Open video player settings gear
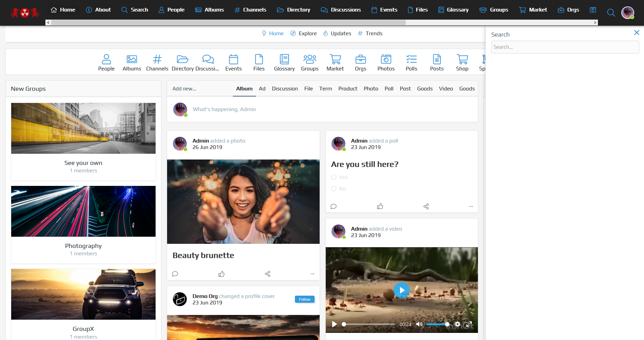This screenshot has height=340, width=644. pyautogui.click(x=458, y=324)
